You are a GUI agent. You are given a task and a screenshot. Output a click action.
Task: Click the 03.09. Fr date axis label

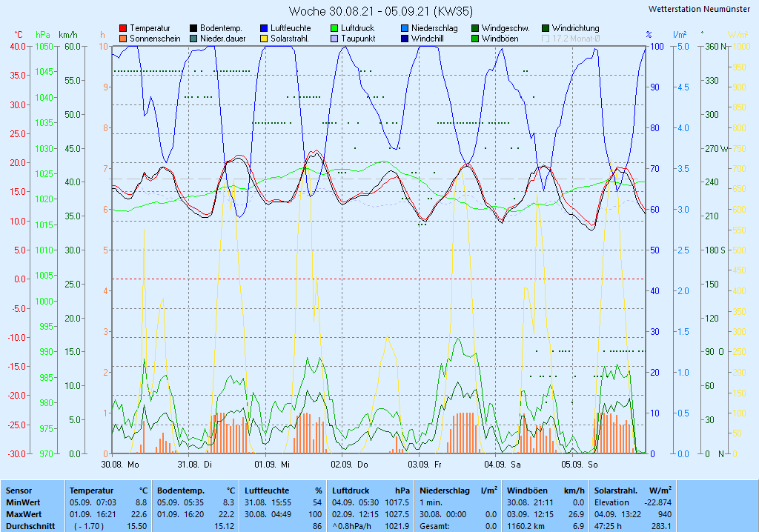point(425,465)
